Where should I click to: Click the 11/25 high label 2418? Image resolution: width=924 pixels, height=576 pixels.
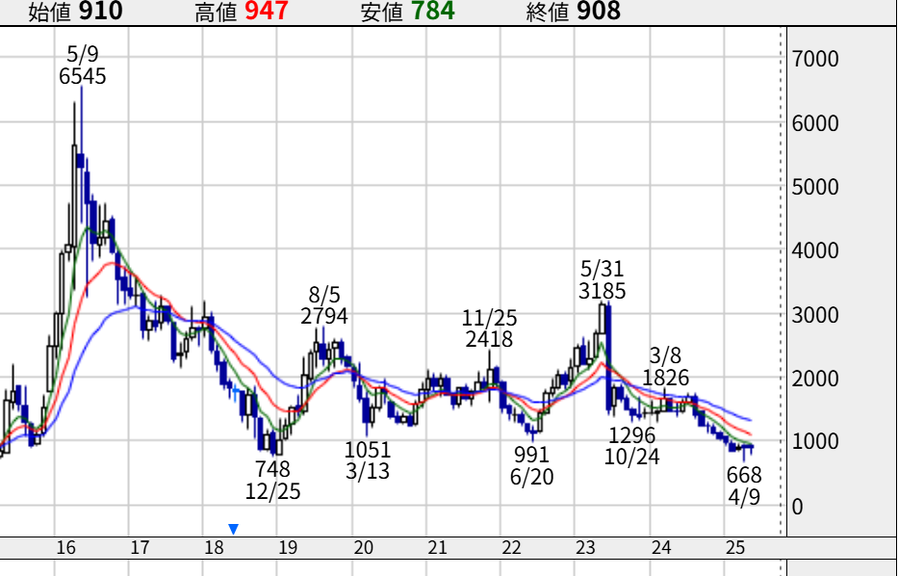click(x=489, y=339)
